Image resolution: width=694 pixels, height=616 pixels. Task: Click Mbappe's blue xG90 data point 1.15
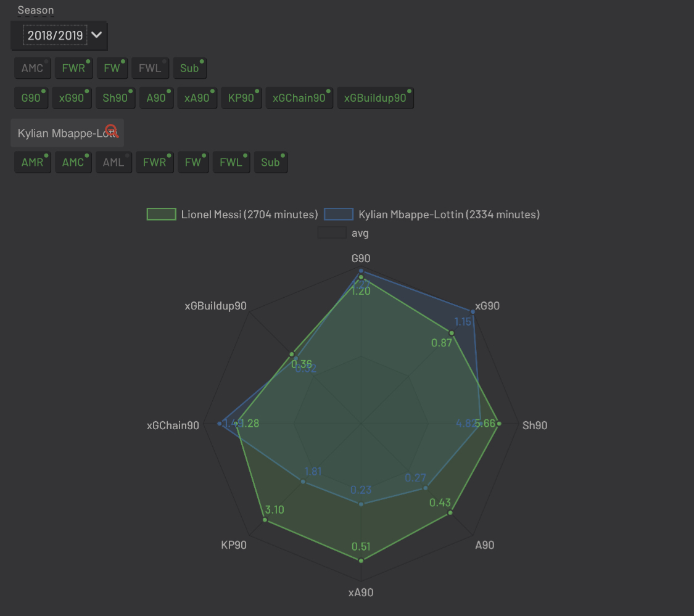point(473,312)
